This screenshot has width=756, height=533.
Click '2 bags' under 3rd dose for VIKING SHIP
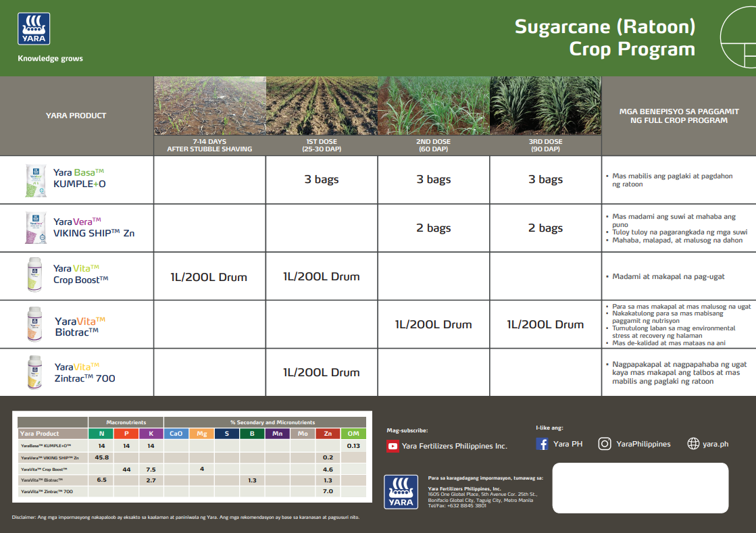[x=545, y=228]
